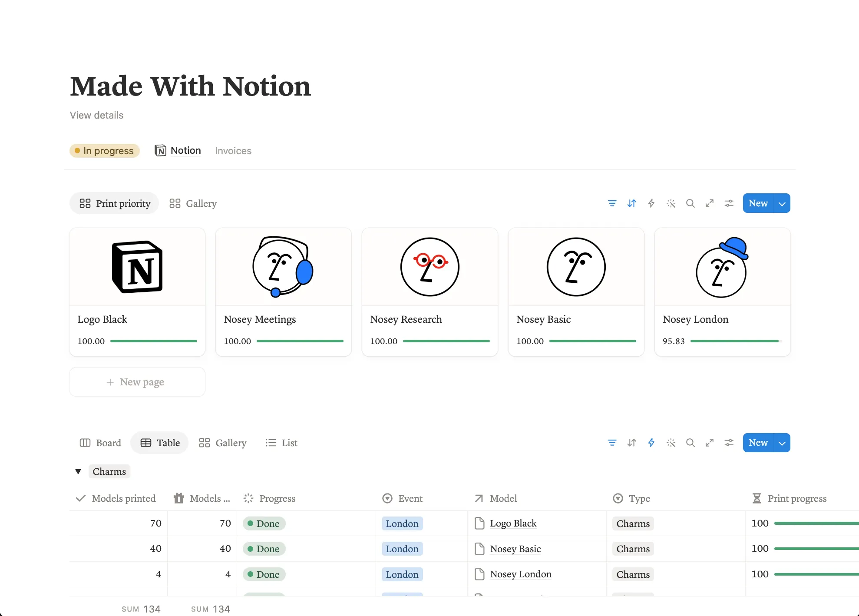Open search icon in upper gallery toolbar
The image size is (859, 616).
click(690, 203)
